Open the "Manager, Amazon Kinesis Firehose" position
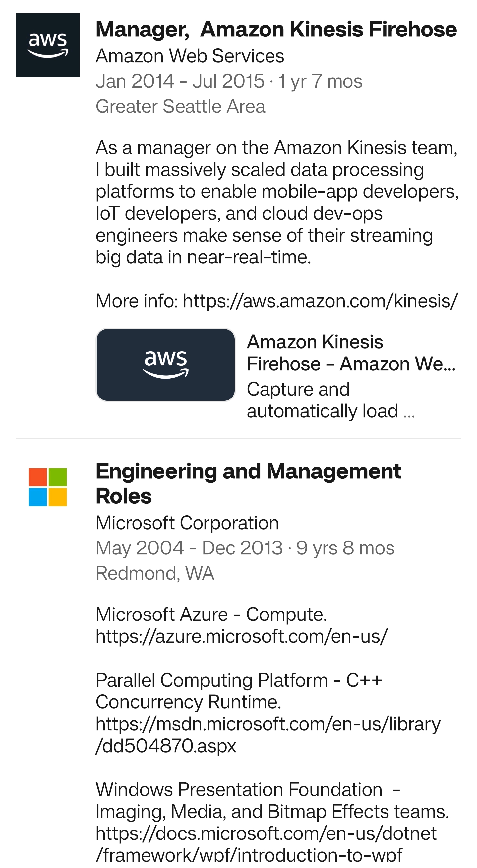The height and width of the screenshot is (868, 477). tap(276, 29)
